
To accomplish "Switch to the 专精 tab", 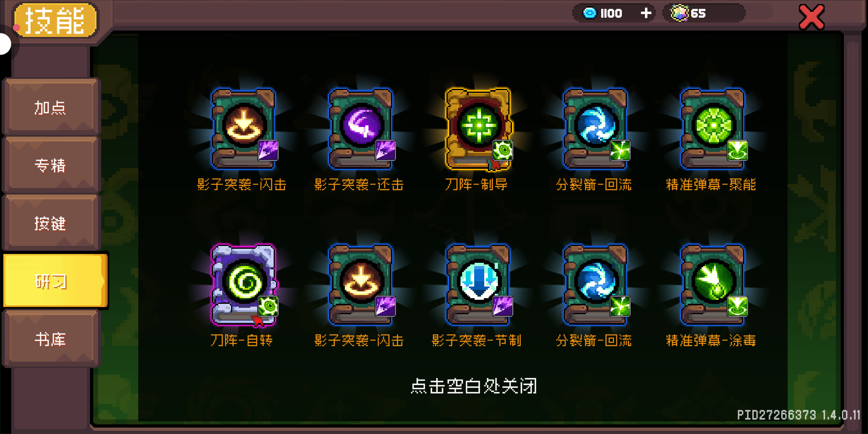I will pyautogui.click(x=51, y=165).
